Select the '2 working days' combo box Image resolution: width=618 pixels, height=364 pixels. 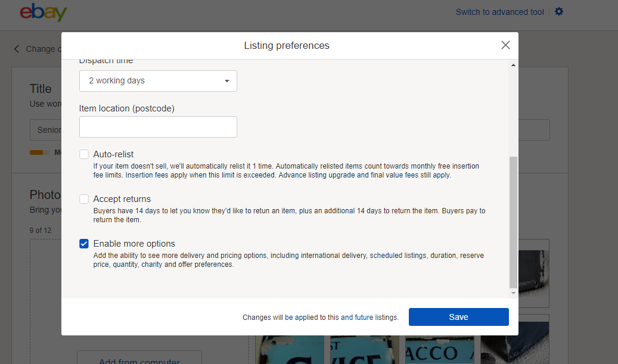tap(158, 80)
